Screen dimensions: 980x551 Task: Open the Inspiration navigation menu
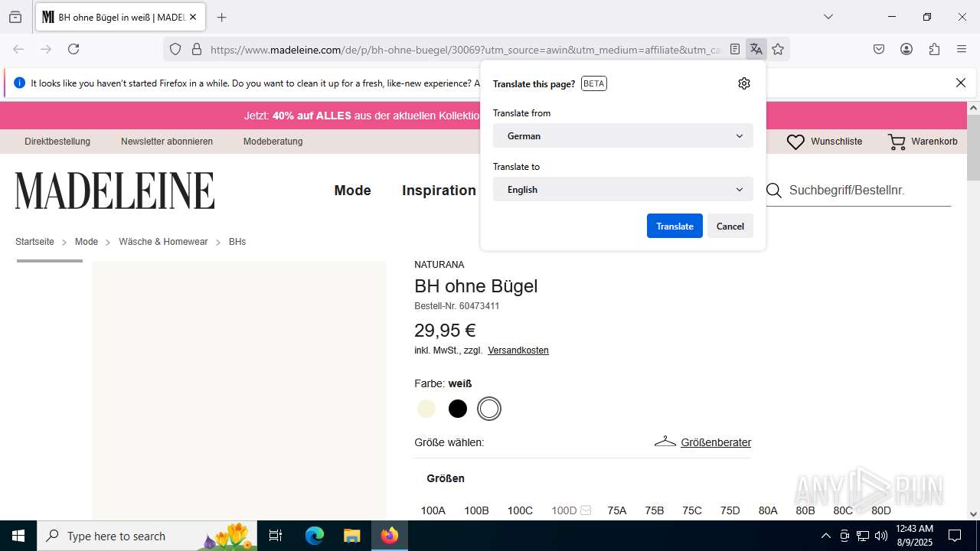tap(439, 191)
